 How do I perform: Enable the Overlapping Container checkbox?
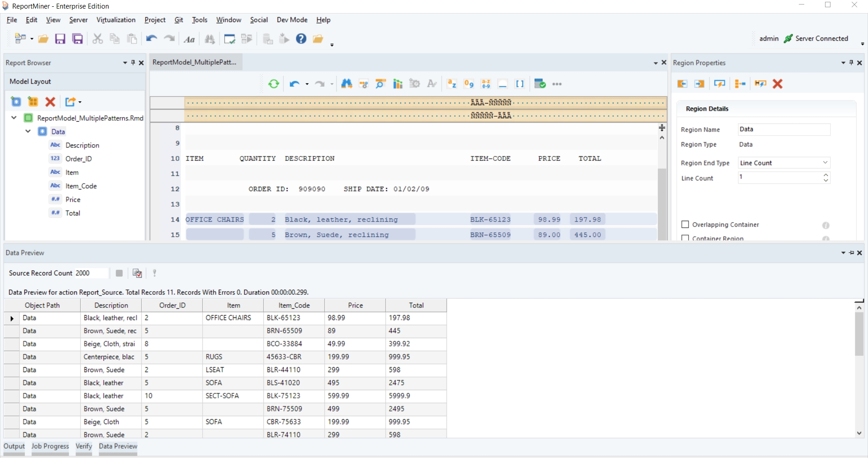685,225
